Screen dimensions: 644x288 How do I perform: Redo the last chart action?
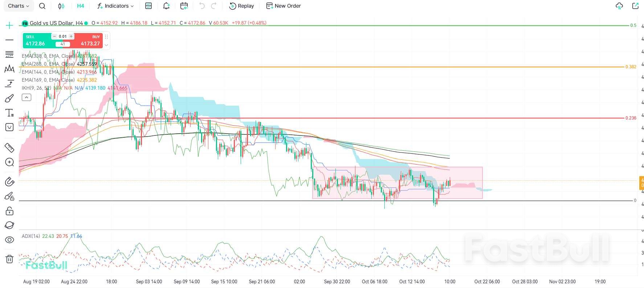(x=214, y=6)
